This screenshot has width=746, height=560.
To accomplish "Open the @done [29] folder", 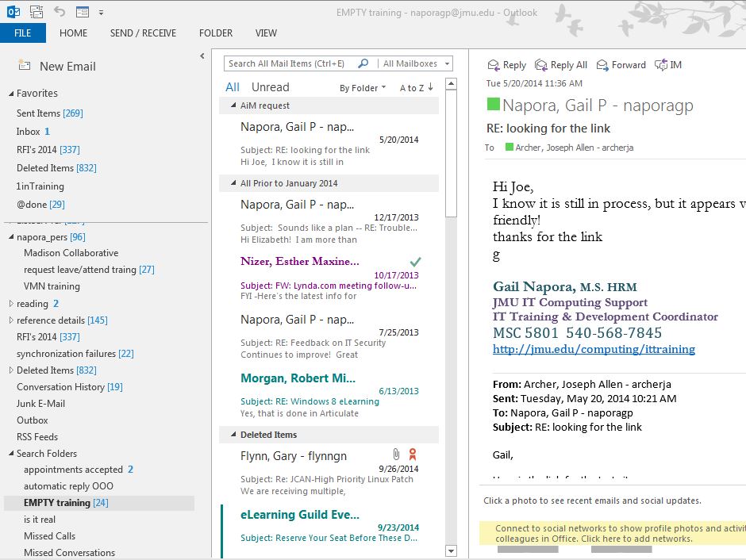I will pos(40,205).
